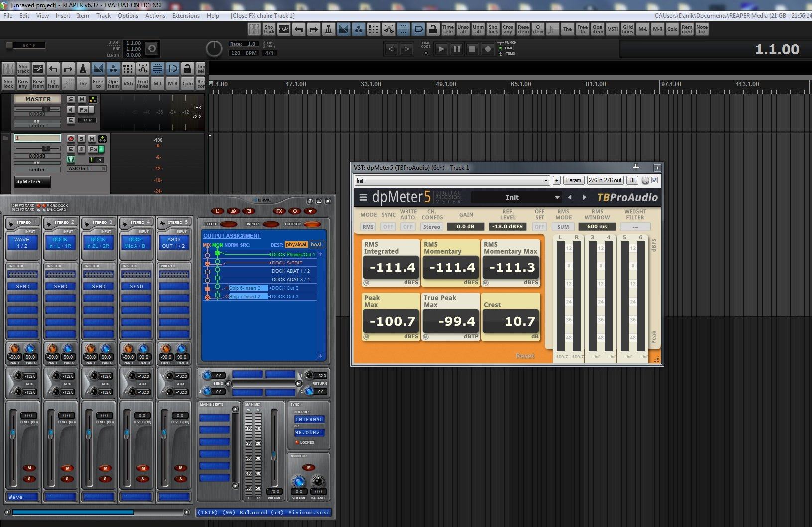Toggle monitor mute in E-MU mixer
This screenshot has height=527, width=812.
[308, 467]
